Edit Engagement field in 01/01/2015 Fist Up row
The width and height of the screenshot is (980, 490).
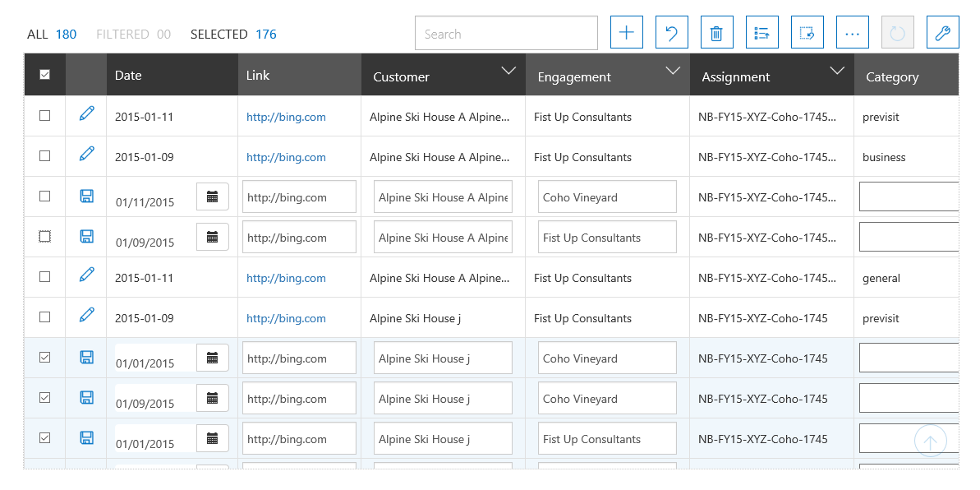(x=607, y=439)
